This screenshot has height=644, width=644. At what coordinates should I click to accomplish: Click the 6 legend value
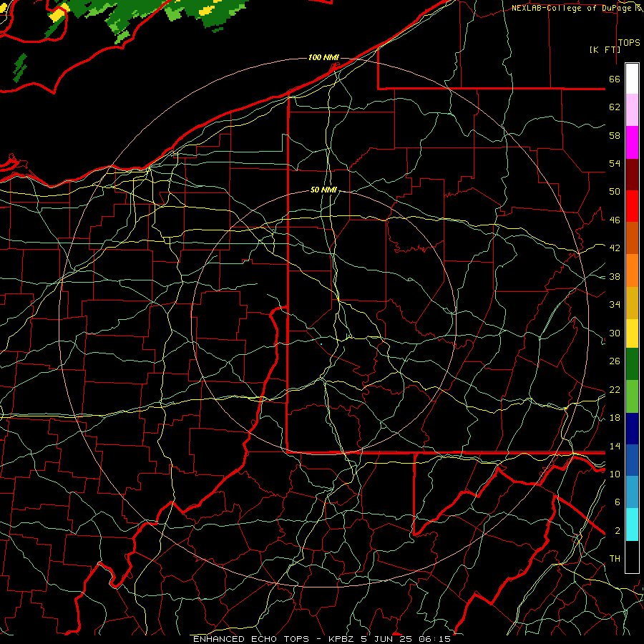(618, 502)
